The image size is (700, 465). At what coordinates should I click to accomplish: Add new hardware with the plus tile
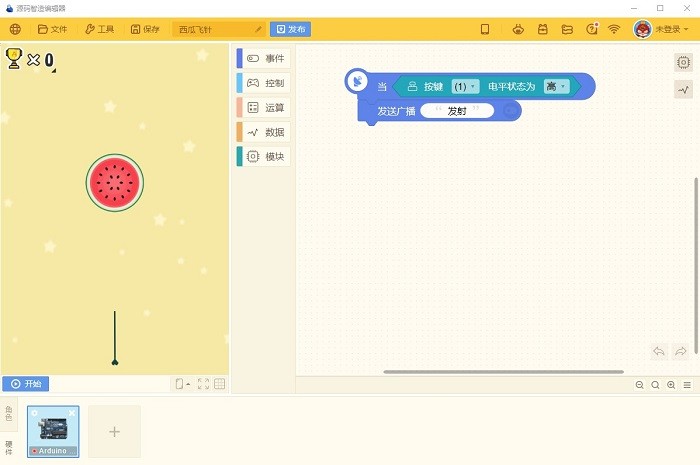click(x=114, y=432)
